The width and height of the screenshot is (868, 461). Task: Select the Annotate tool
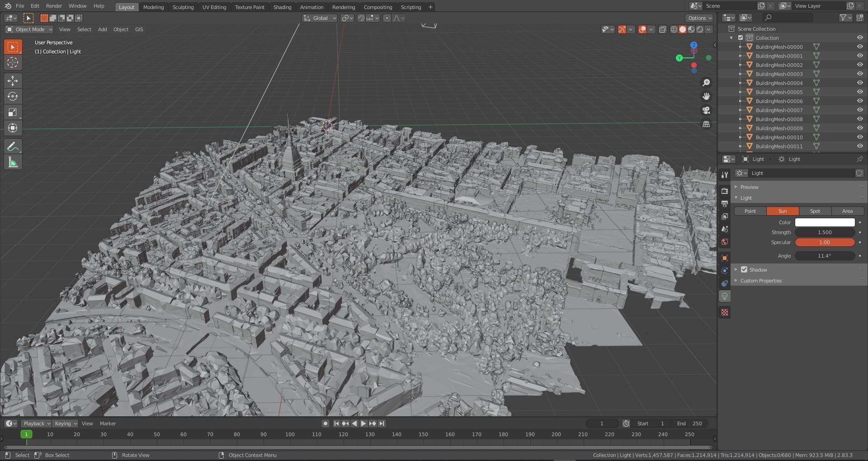[x=13, y=146]
